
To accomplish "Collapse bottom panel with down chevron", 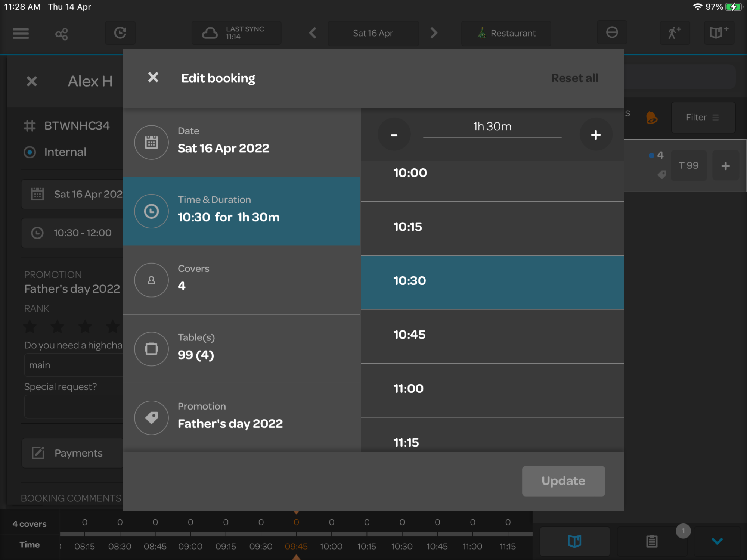I will pyautogui.click(x=717, y=541).
